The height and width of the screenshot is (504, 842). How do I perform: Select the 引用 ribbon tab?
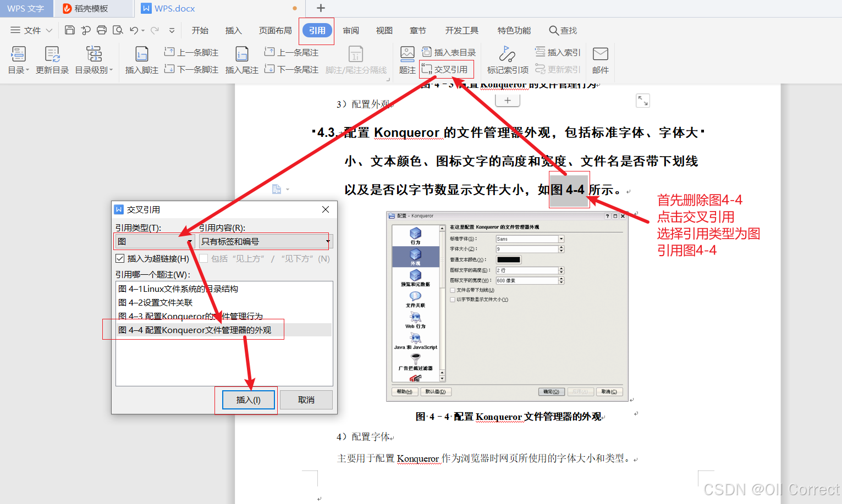tap(317, 31)
